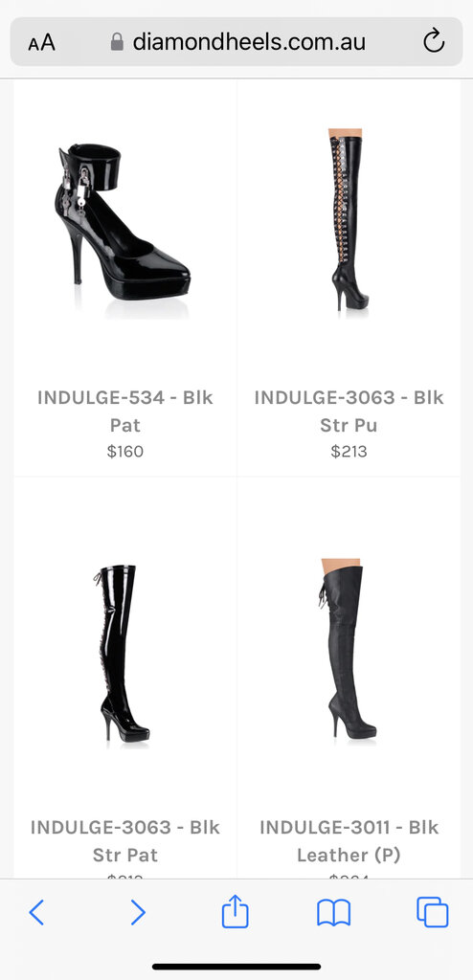Tap the padlock security icon
The image size is (473, 980).
click(x=117, y=42)
